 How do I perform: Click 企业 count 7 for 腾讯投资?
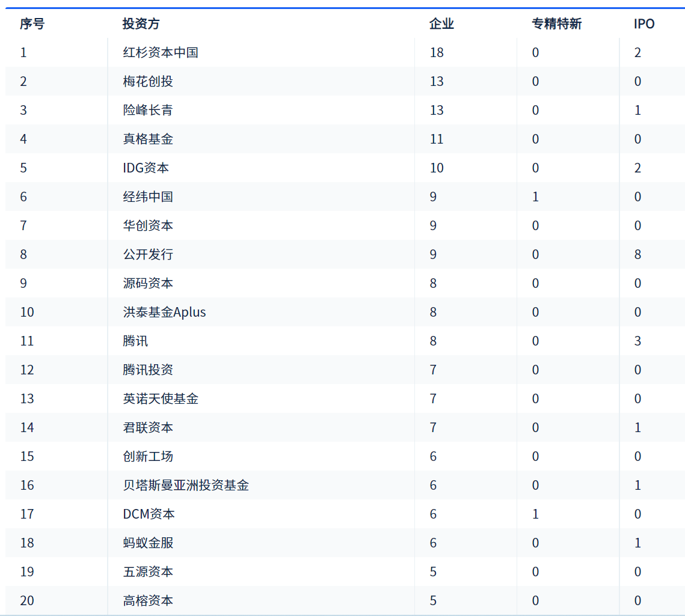[x=433, y=370]
